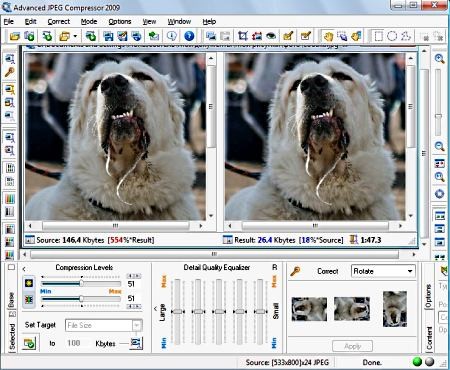Screen dimensions: 450x370
Task: Click the bottom compression level slider handle
Action: [81, 299]
